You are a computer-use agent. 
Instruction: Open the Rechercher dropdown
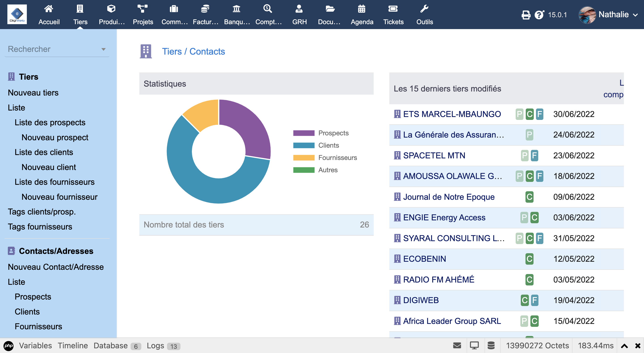coord(57,49)
